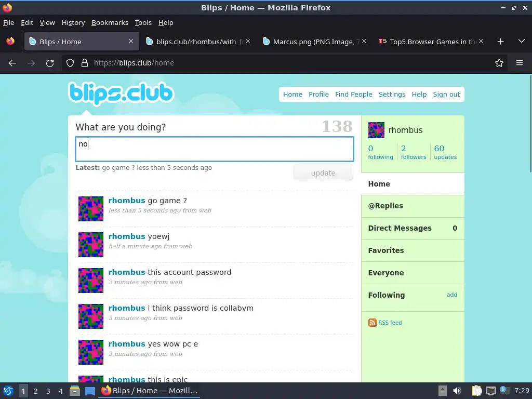View site security via the padlock icon

(x=85, y=63)
